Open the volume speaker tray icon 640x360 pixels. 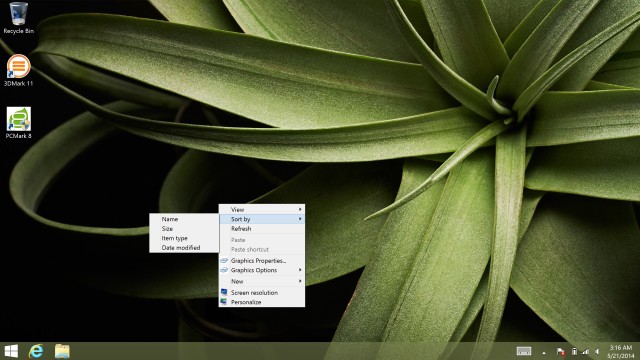click(x=597, y=351)
